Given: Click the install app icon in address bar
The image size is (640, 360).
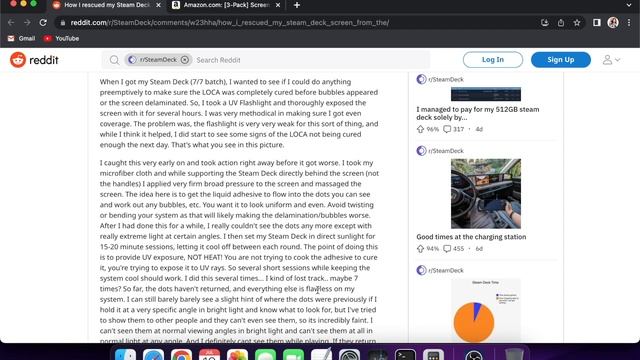Looking at the screenshot, I should tap(544, 22).
